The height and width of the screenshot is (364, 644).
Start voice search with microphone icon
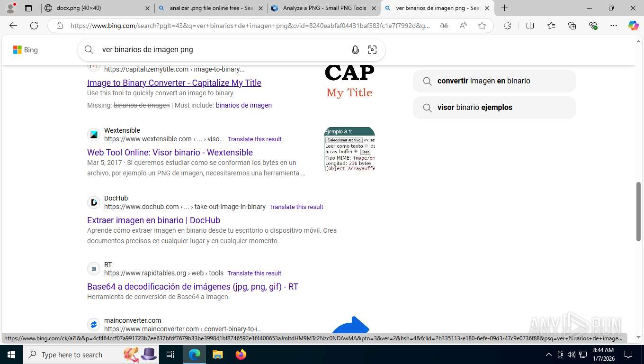[x=355, y=50]
